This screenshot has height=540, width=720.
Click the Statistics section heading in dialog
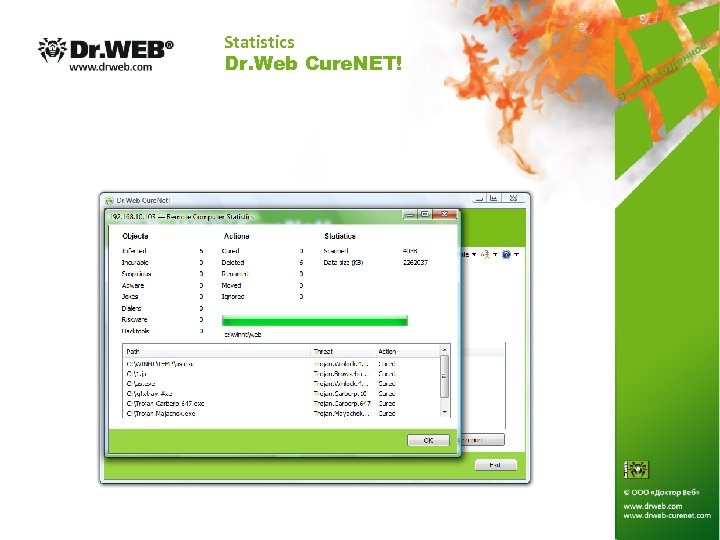click(x=340, y=236)
